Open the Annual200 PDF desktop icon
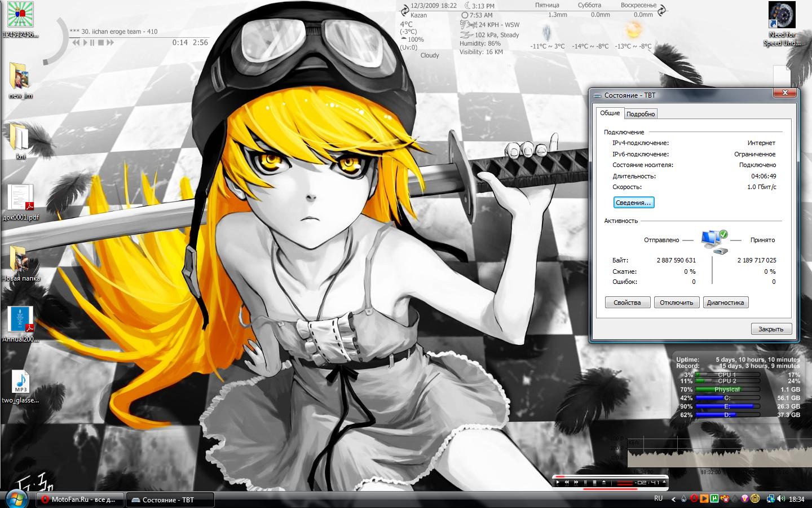 21,324
